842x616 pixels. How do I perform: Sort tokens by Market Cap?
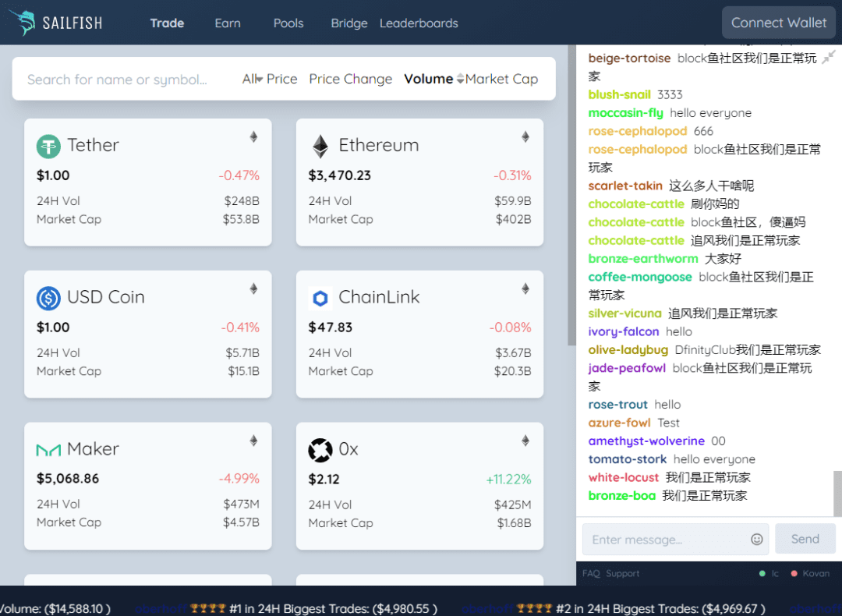coord(501,79)
